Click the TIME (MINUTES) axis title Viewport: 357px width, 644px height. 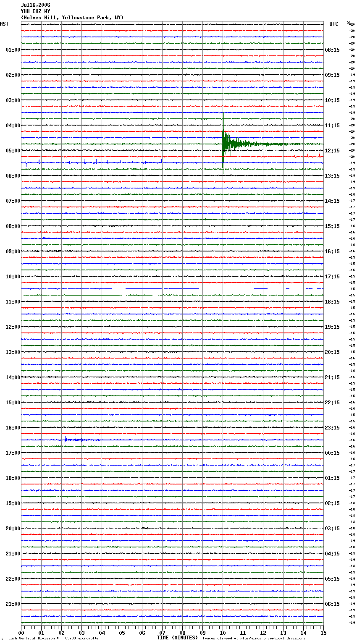[x=177, y=638]
